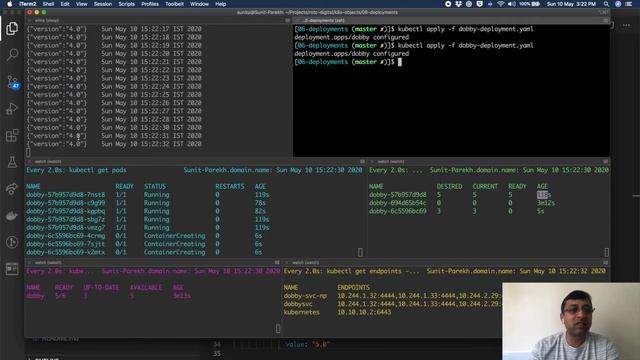This screenshot has height=360, width=640.
Task: Click the kubernetes endpoint 10.10.10.2:6443
Action: [x=364, y=312]
